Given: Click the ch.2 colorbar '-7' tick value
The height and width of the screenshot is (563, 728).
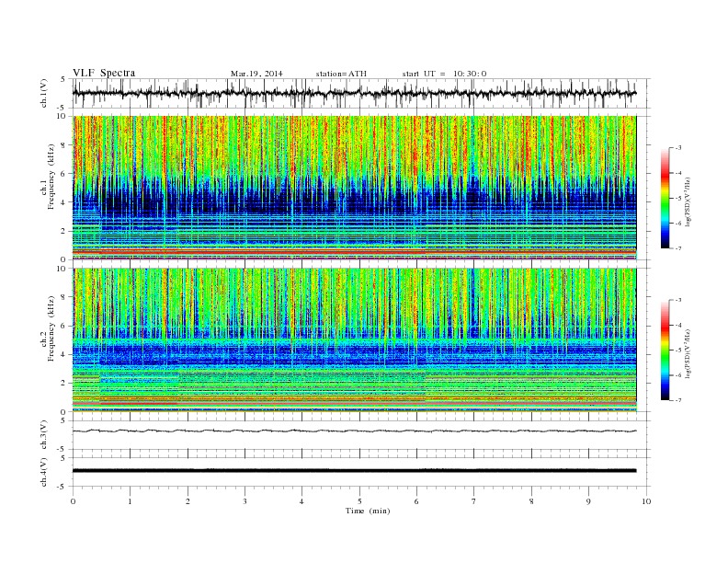Looking at the screenshot, I should click(678, 400).
